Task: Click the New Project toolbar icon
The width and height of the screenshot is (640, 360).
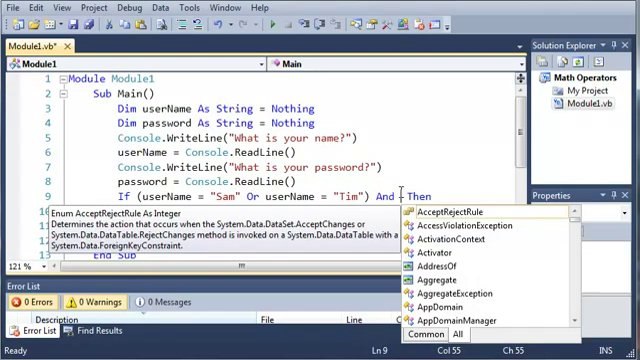Action: pos(18,24)
